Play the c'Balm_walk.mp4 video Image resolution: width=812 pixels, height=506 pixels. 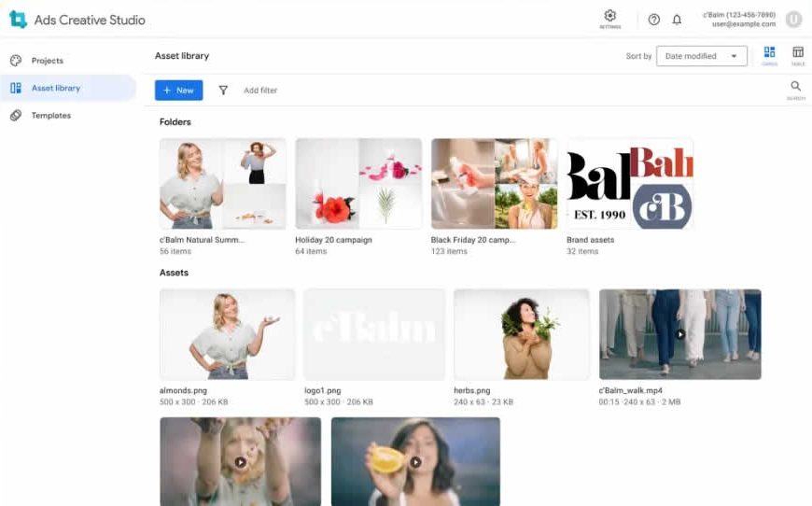(x=680, y=334)
